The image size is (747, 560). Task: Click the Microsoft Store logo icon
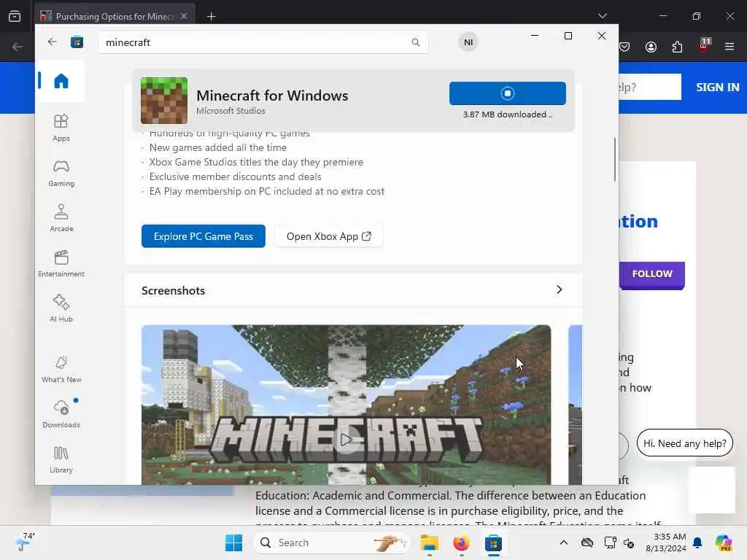click(x=77, y=42)
